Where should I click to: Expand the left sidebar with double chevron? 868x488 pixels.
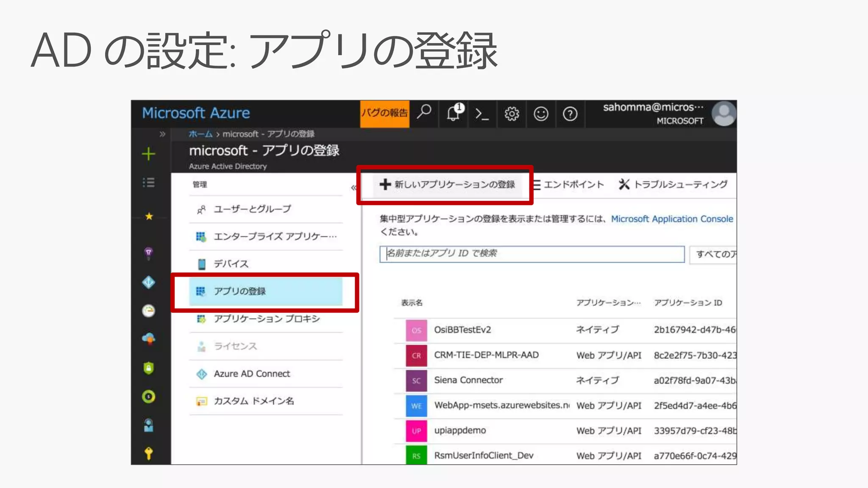point(162,134)
